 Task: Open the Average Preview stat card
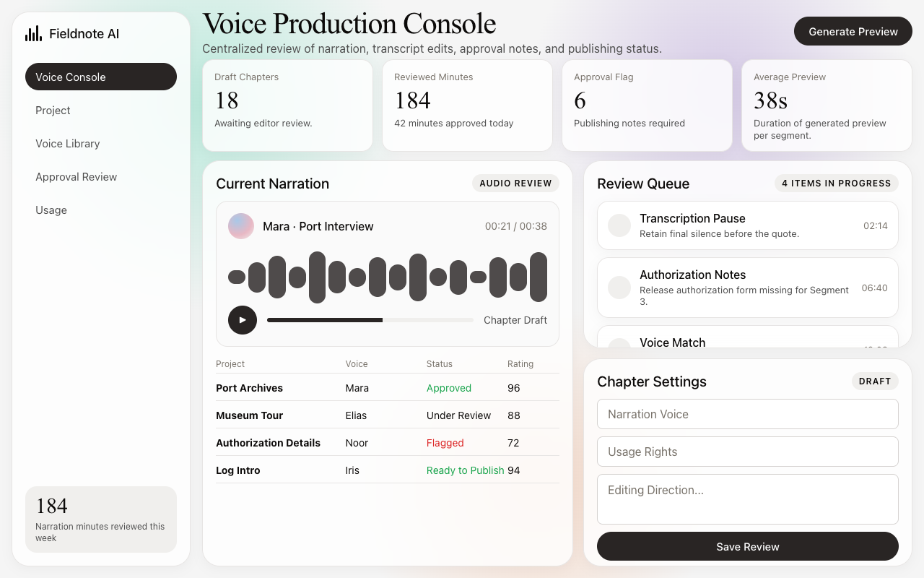pos(827,105)
